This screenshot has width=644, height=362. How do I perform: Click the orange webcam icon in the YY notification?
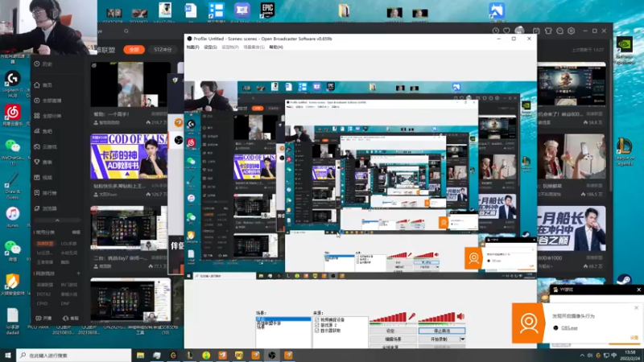(x=528, y=323)
